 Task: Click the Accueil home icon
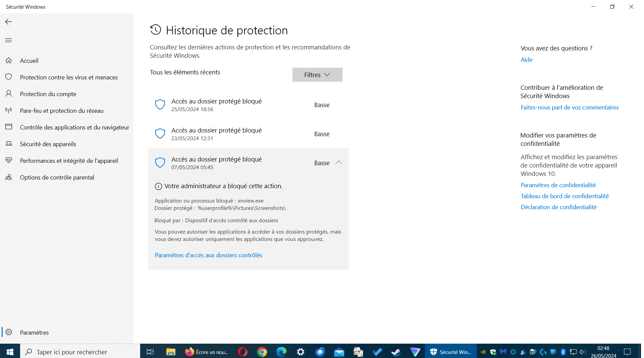(9, 60)
